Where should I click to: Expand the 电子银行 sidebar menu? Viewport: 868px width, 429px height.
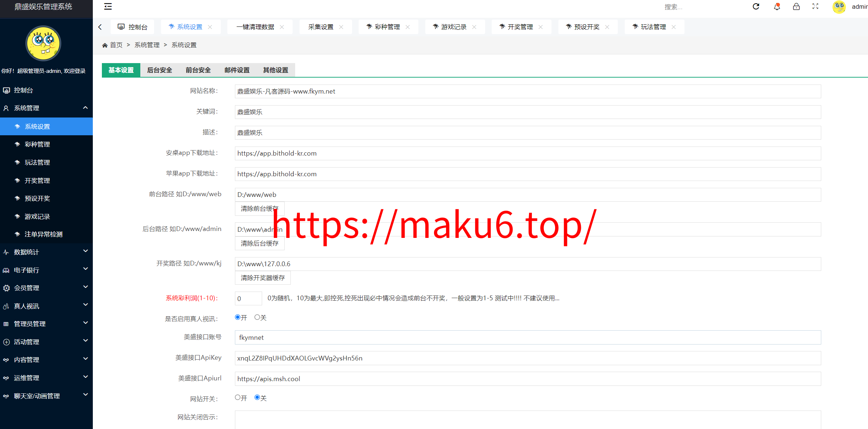[x=46, y=270]
